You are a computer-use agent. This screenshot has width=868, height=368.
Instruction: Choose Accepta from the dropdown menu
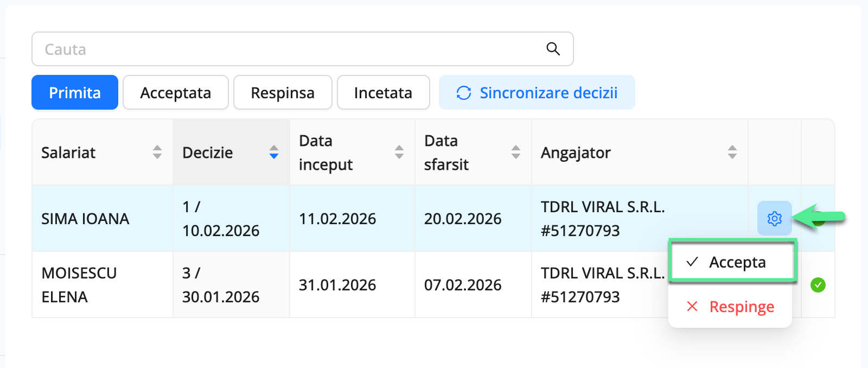click(737, 262)
